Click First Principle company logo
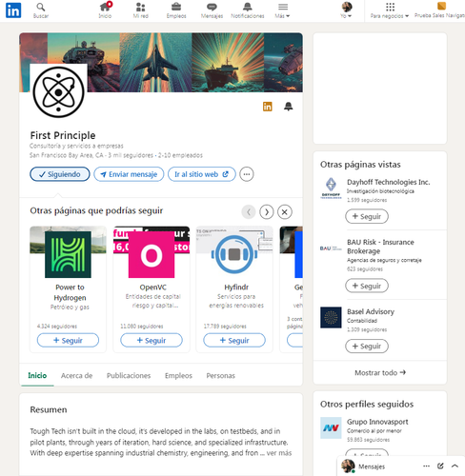 pos(59,92)
